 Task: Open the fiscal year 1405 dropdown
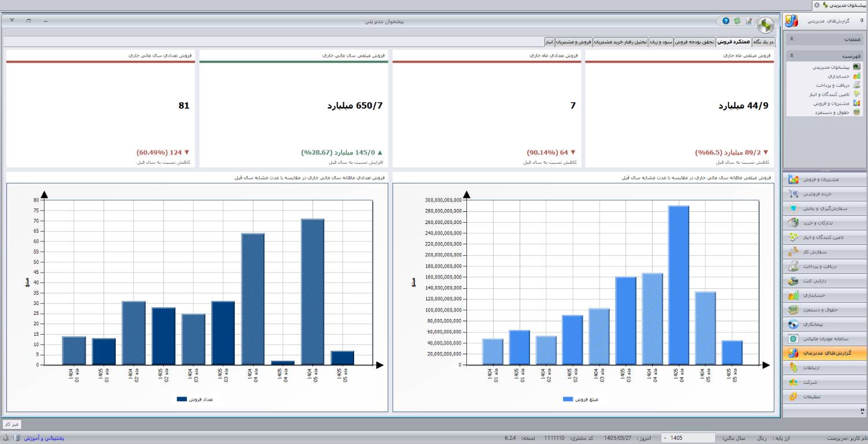pyautogui.click(x=689, y=438)
